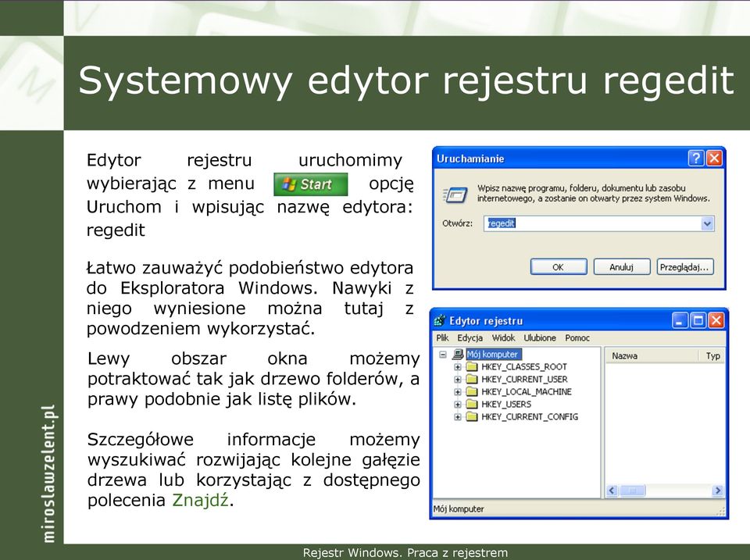Select the HKEY_USERS key label
Screen dimensions: 750x560
tap(506, 404)
